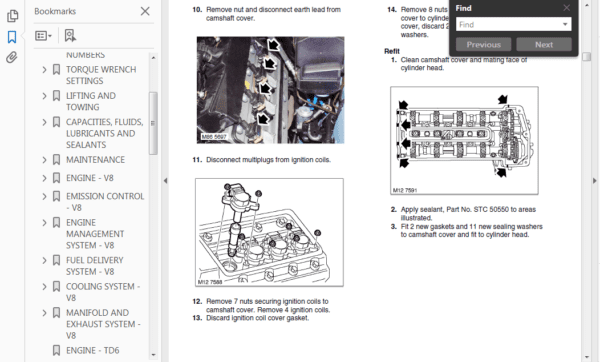The width and height of the screenshot is (600, 362).
Task: Expand the ENGINE - V8 bookmark
Action: pyautogui.click(x=44, y=178)
